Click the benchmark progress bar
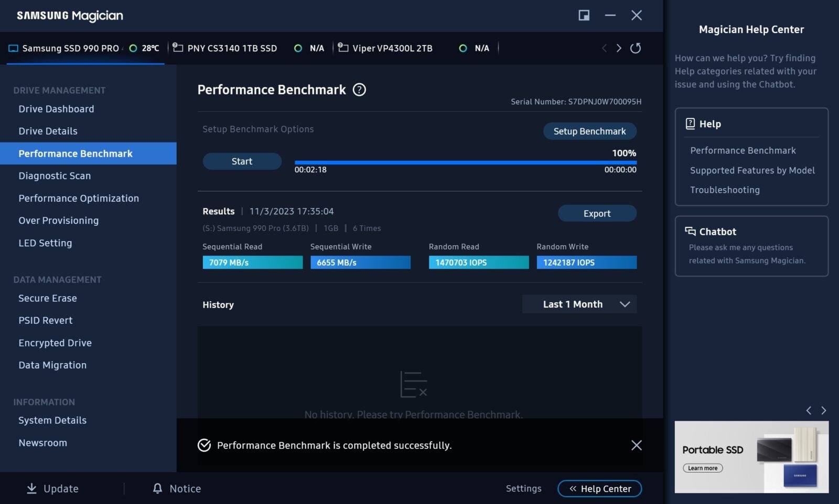The image size is (839, 504). (x=466, y=162)
